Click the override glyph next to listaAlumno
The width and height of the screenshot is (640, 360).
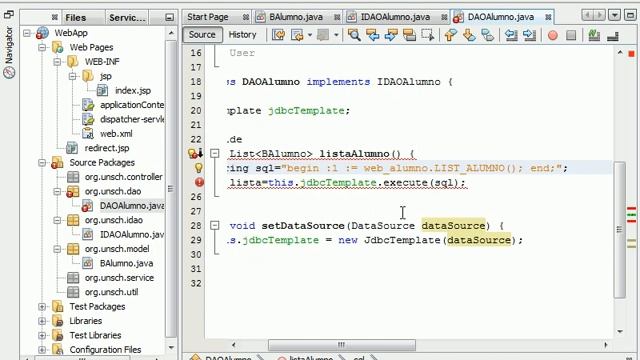(196, 153)
